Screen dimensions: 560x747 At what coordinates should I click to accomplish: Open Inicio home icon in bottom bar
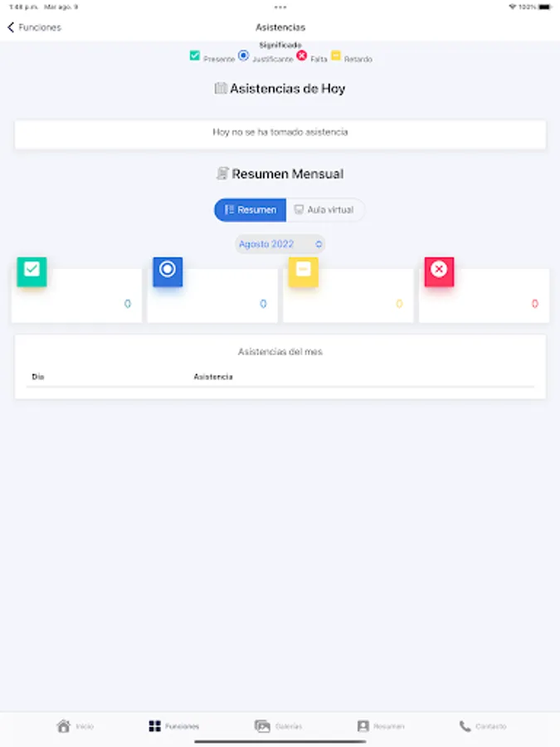pos(63,726)
